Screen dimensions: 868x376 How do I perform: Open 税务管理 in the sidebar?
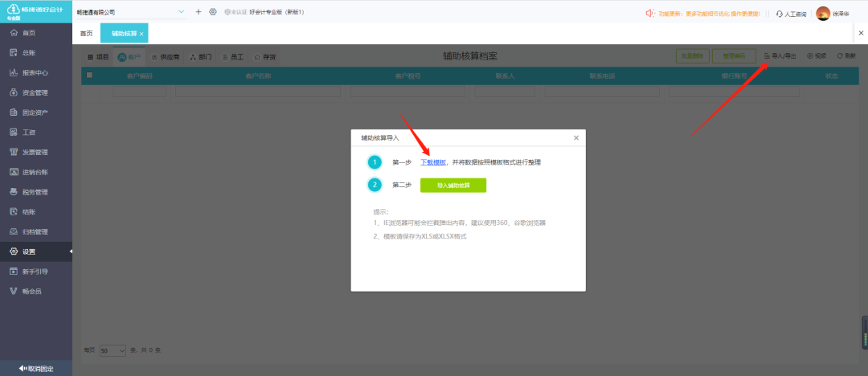[x=36, y=192]
